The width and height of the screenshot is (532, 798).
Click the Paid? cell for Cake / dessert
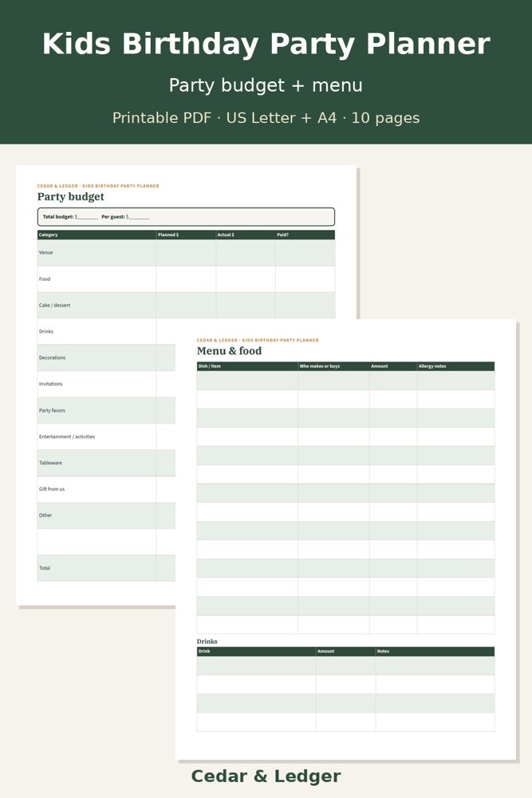point(305,306)
